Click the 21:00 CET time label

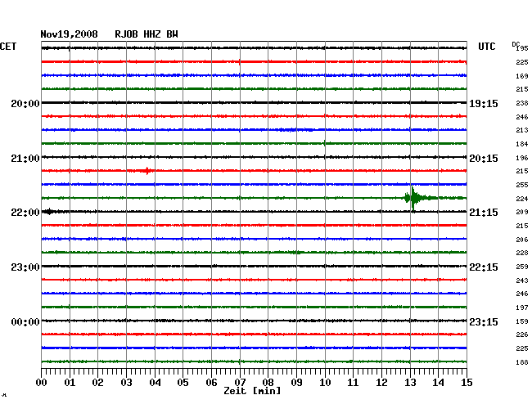[x=25, y=159]
